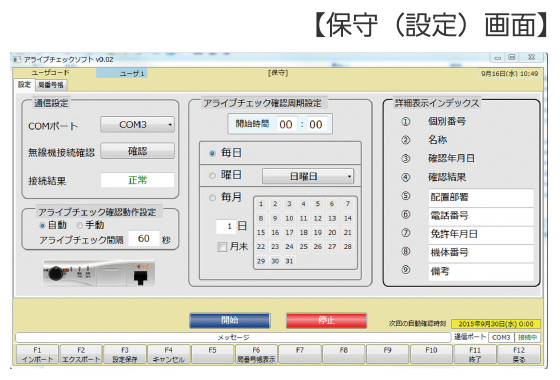Click the F8 function button

(344, 354)
